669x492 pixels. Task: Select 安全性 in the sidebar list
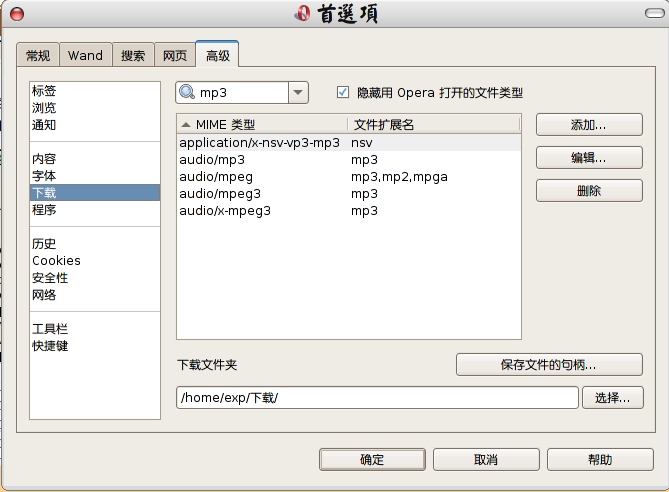(95, 277)
